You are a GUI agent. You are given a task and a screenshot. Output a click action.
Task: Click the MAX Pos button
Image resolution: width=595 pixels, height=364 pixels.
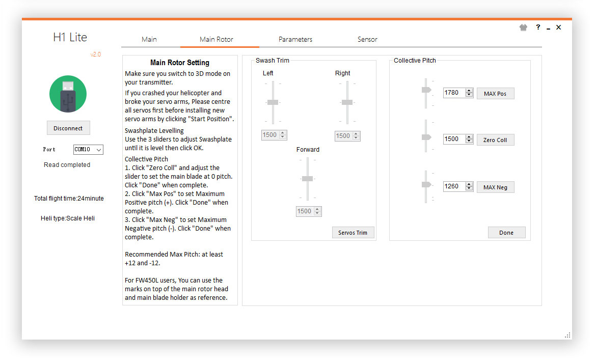click(495, 94)
